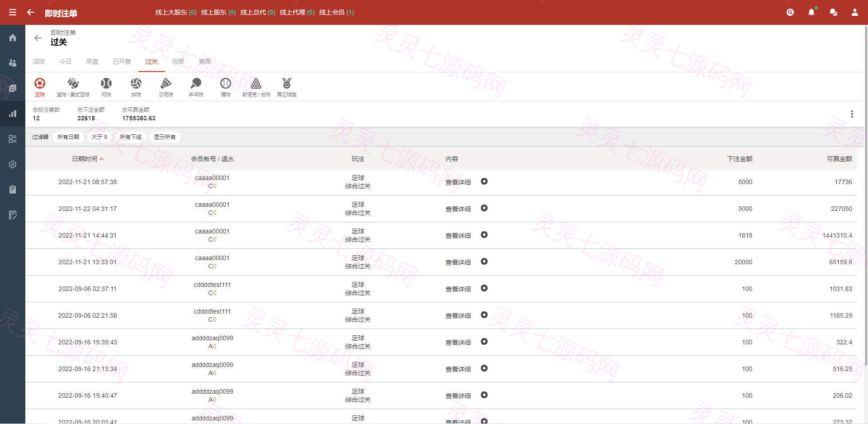Viewport: 868px width, 424px height.
Task: Click 查看详细 for 2022-11-21 14:44:31 bet
Action: [458, 236]
